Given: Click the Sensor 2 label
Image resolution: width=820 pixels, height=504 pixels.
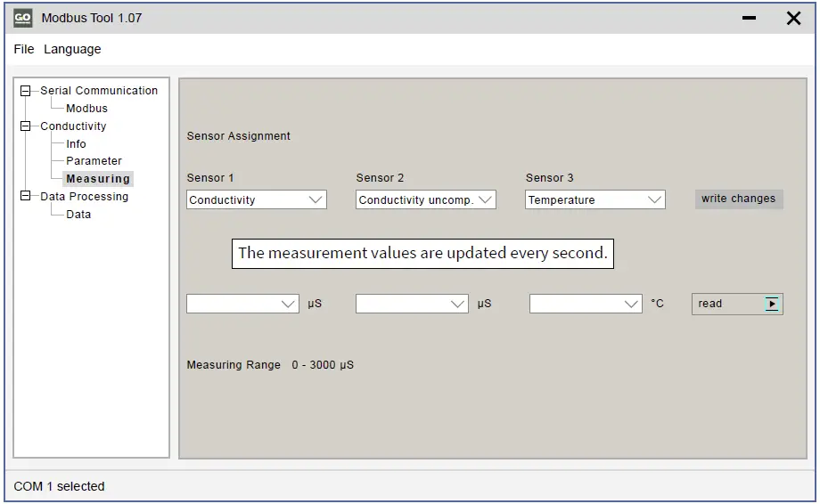Looking at the screenshot, I should click(381, 177).
